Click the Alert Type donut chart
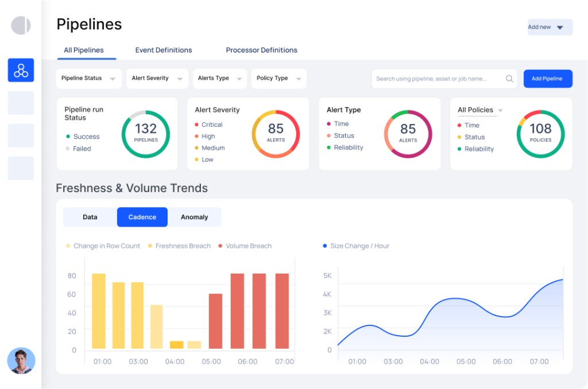The height and width of the screenshot is (389, 588). pos(408,134)
